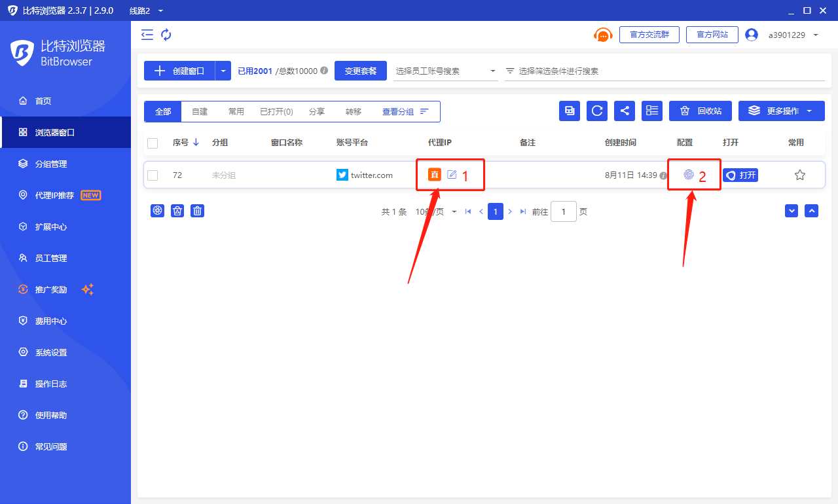Image resolution: width=838 pixels, height=504 pixels.
Task: Click the share icon button above table
Action: coord(625,111)
